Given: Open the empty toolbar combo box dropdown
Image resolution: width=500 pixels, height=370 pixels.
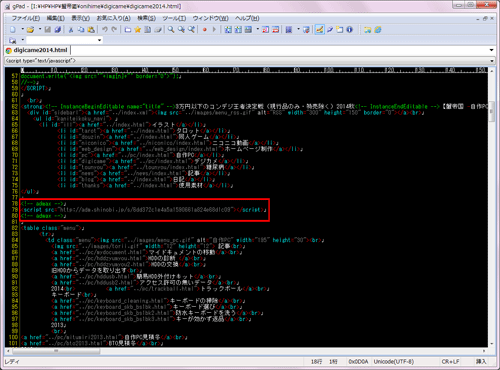Looking at the screenshot, I should pyautogui.click(x=99, y=40).
